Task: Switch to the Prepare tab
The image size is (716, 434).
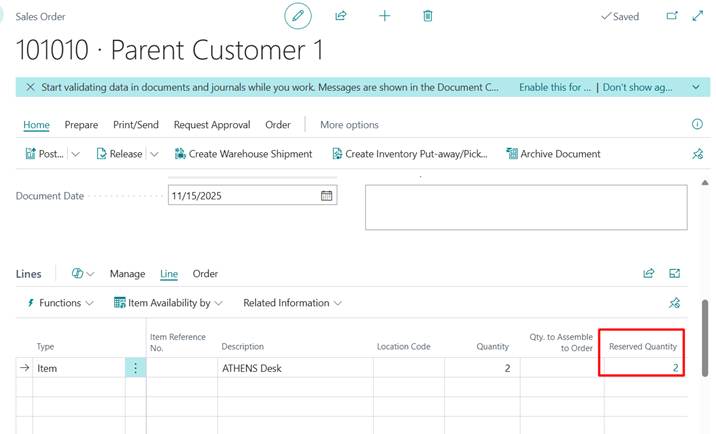Action: [x=81, y=125]
